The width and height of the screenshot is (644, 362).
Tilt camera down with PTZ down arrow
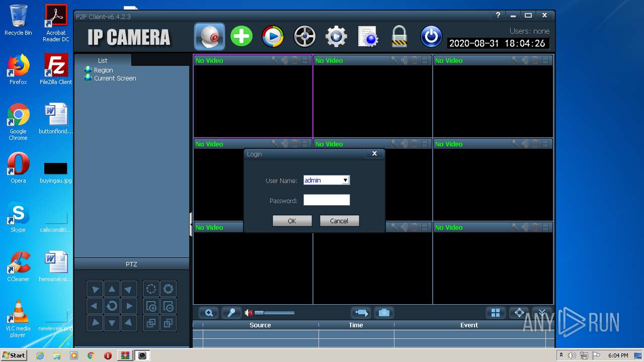(112, 323)
